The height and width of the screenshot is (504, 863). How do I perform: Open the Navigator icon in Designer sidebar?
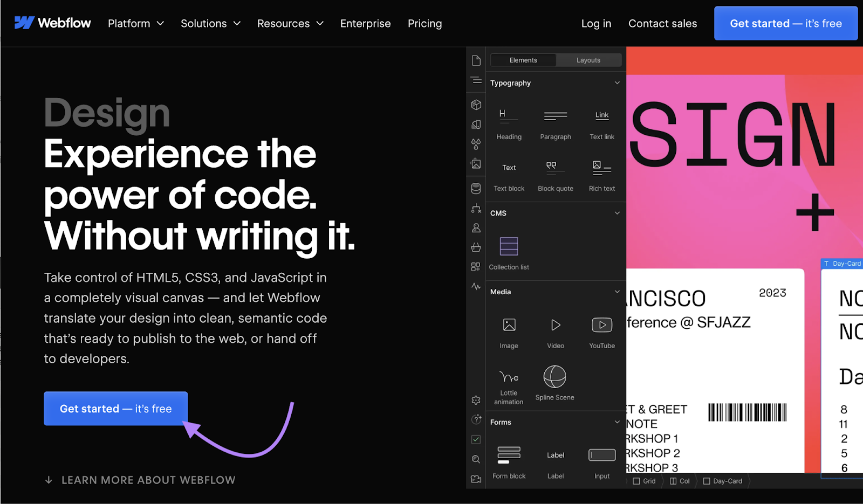point(476,80)
